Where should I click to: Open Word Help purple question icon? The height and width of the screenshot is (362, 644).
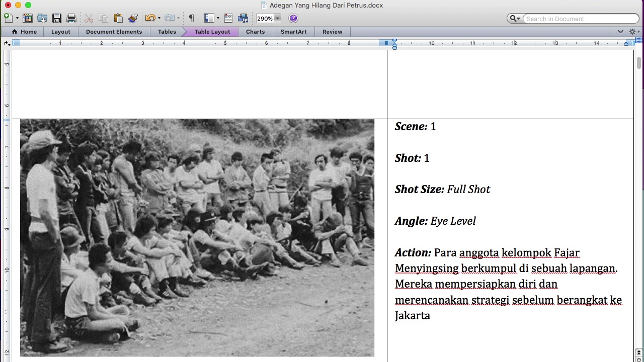(x=293, y=18)
